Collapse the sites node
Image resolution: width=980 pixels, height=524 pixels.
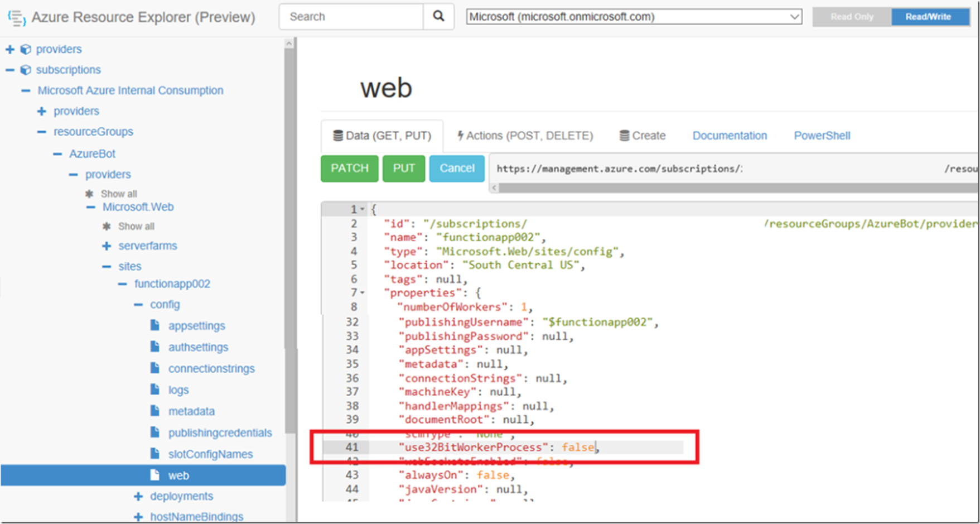[x=107, y=266]
